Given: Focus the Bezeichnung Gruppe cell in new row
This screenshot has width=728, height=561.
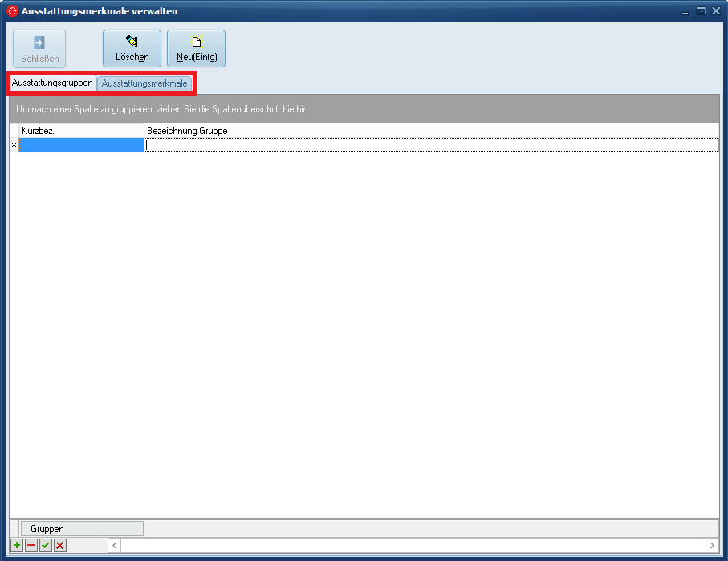Looking at the screenshot, I should (x=430, y=145).
